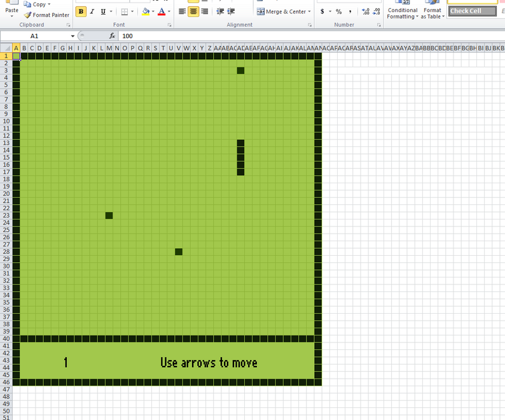Viewport: 505px width, 420px height.
Task: Apply the Fill Color bucket
Action: (146, 11)
